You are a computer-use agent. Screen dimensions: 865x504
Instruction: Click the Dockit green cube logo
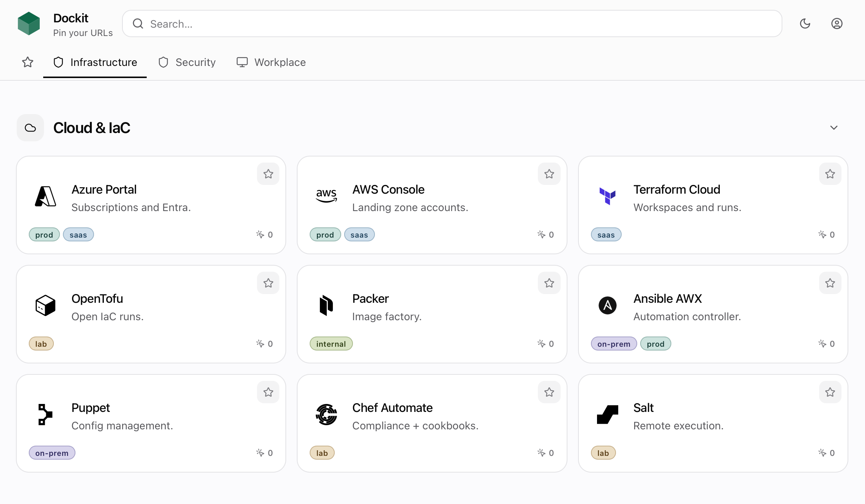(29, 23)
